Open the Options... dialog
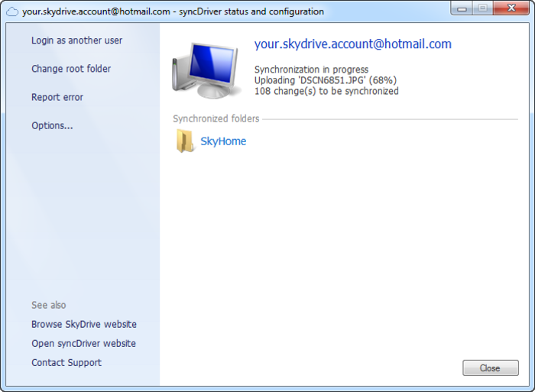This screenshot has width=535, height=392. click(52, 125)
